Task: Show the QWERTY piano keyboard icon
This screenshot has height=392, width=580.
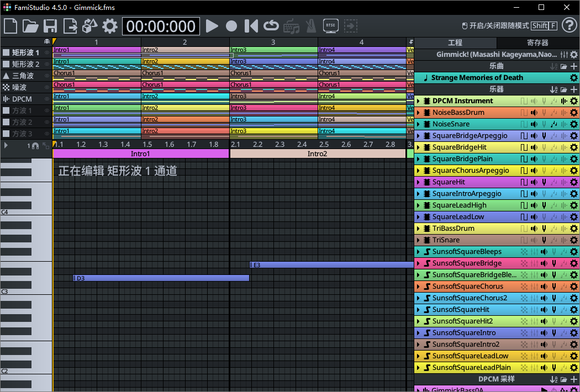Action: coord(292,26)
